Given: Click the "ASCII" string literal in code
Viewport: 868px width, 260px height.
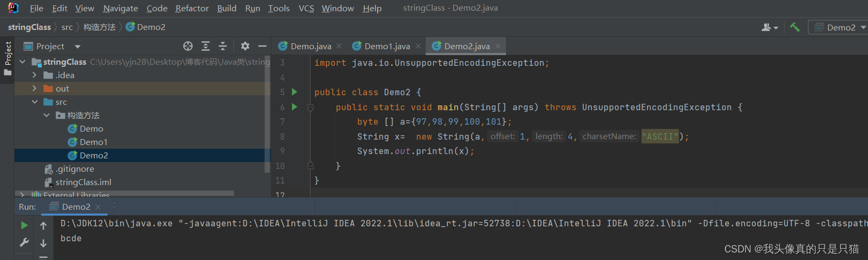Looking at the screenshot, I should 660,136.
